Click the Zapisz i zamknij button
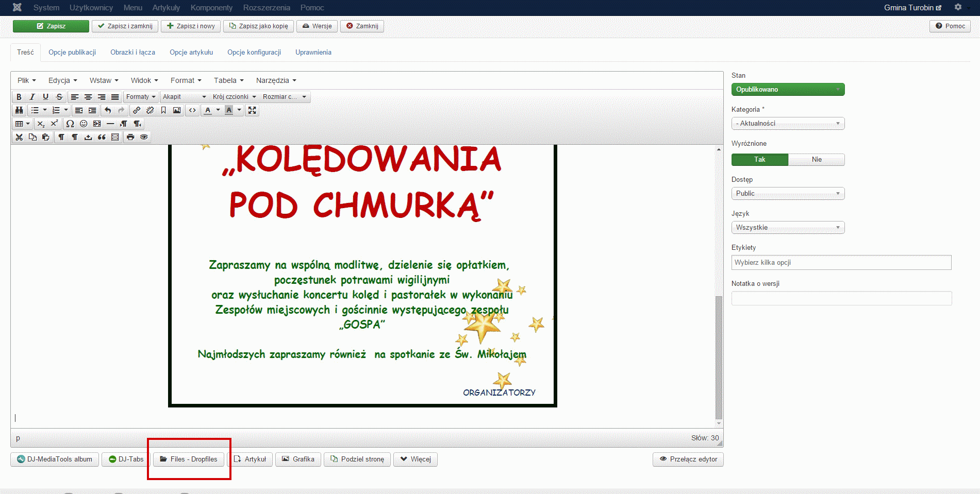 pos(125,26)
